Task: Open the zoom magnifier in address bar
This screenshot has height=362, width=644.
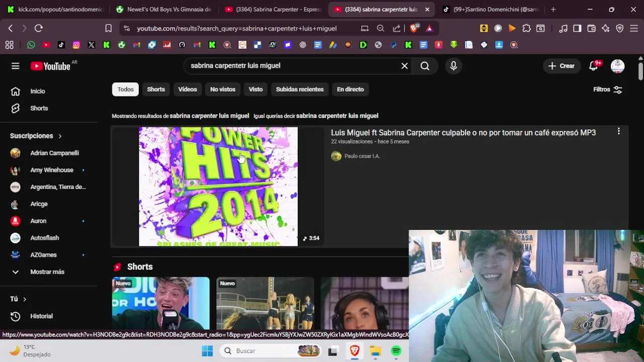Action: pyautogui.click(x=381, y=29)
